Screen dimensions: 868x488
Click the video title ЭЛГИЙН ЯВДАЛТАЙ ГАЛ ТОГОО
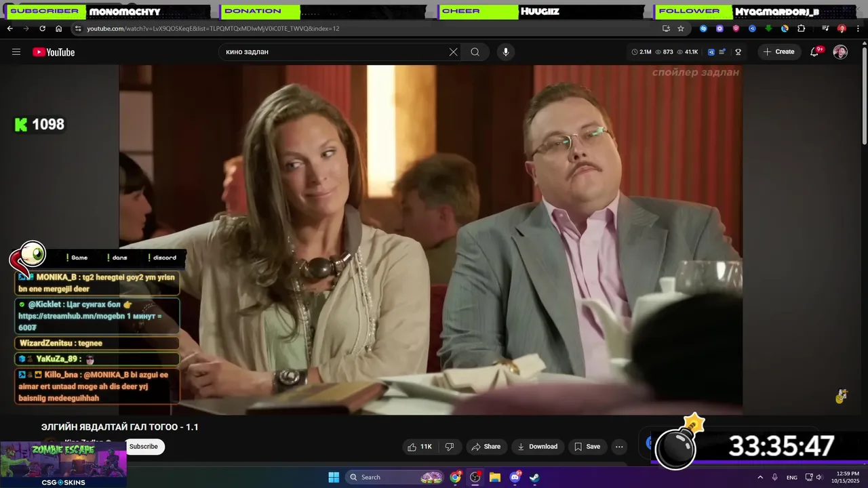[x=120, y=427]
